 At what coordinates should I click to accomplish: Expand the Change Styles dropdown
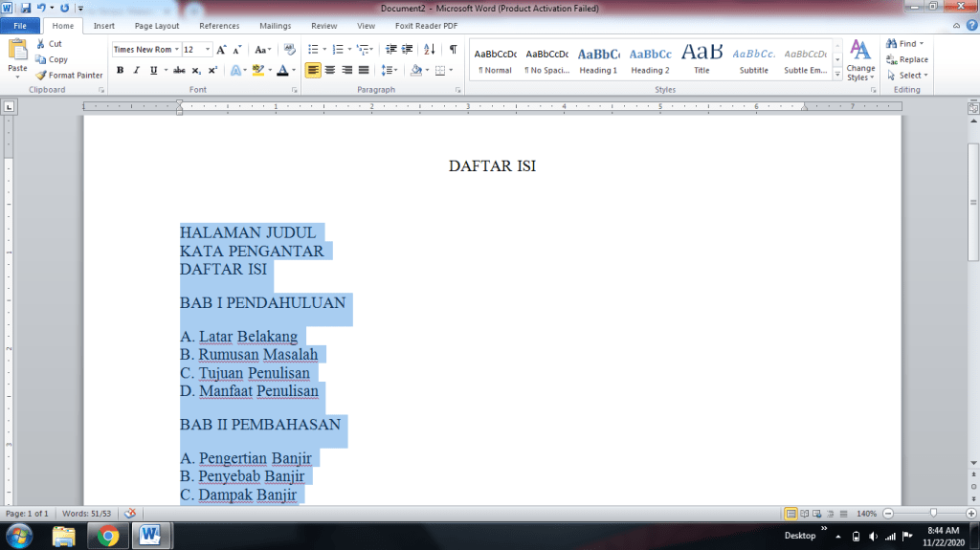coord(860,60)
